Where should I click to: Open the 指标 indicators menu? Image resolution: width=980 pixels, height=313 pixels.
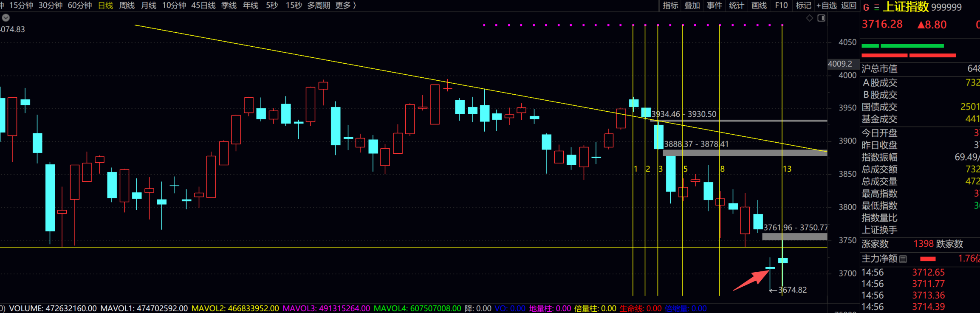pos(670,6)
